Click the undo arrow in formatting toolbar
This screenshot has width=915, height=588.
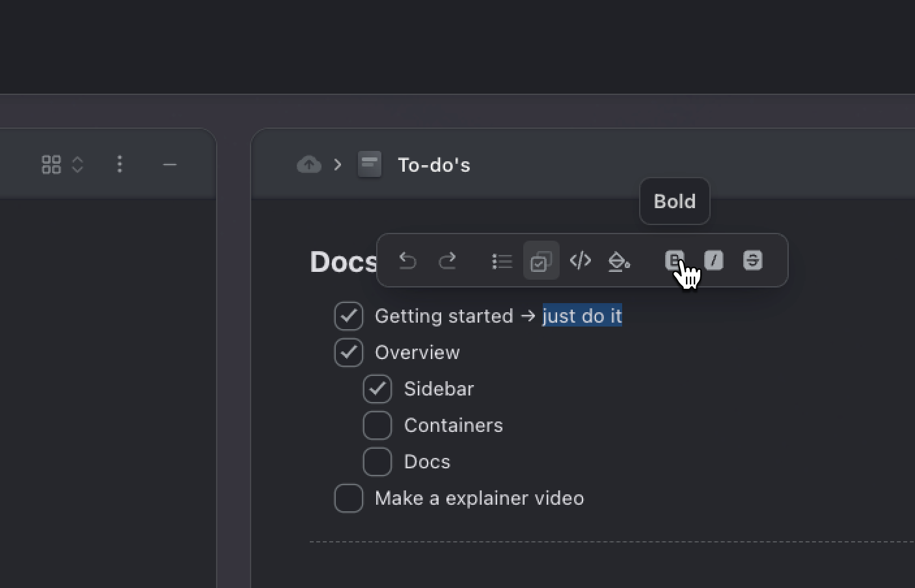[407, 261]
